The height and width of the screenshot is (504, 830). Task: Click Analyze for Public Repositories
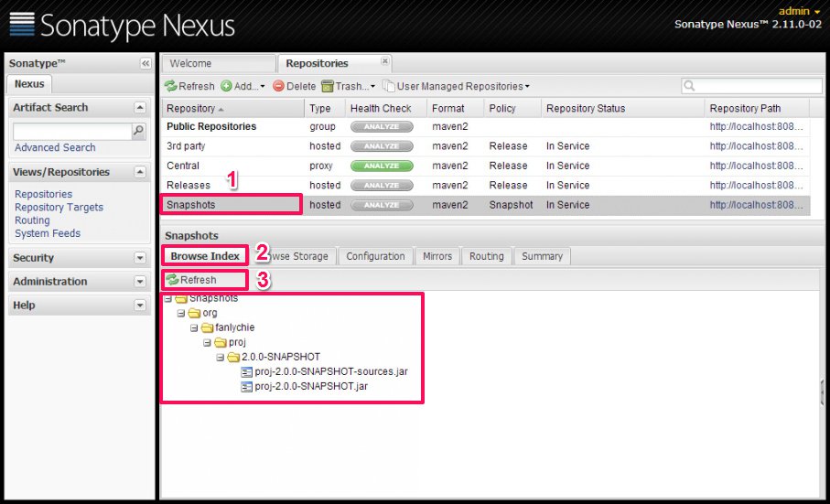(382, 127)
